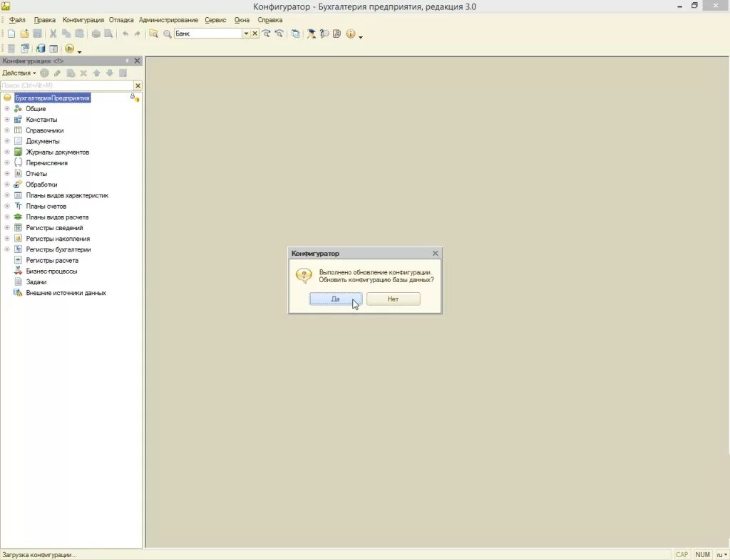Click the Find previous icon
The width and height of the screenshot is (730, 560).
[279, 33]
